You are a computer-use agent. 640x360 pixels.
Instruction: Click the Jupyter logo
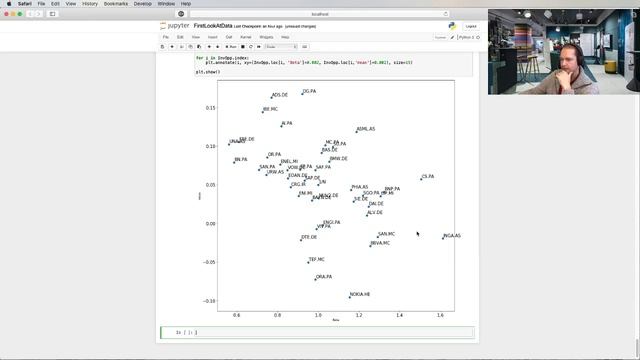pos(175,26)
